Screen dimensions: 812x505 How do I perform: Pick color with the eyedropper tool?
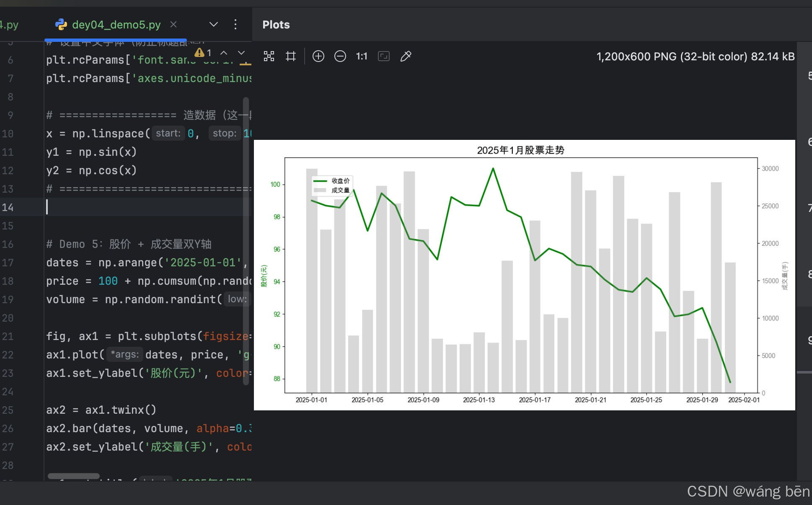(406, 56)
